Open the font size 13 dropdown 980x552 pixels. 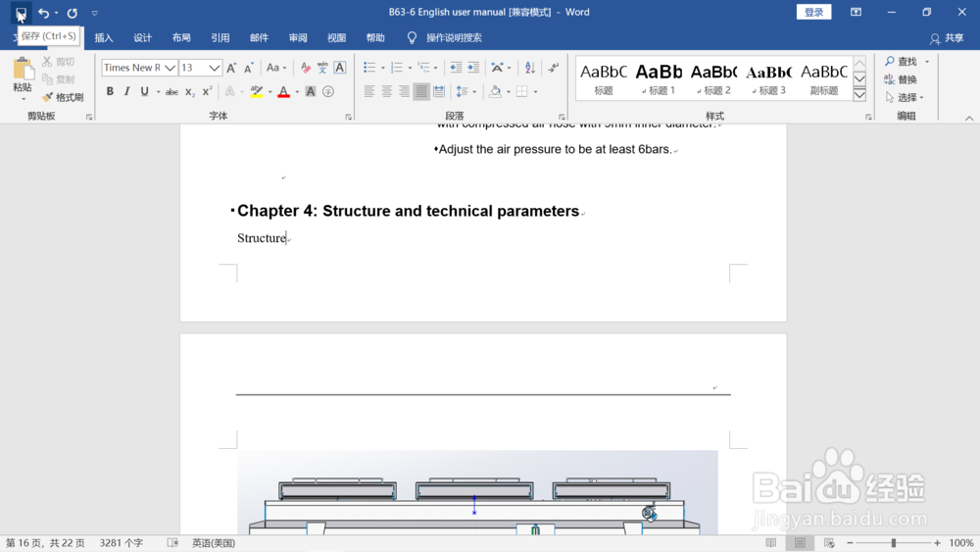coord(214,68)
